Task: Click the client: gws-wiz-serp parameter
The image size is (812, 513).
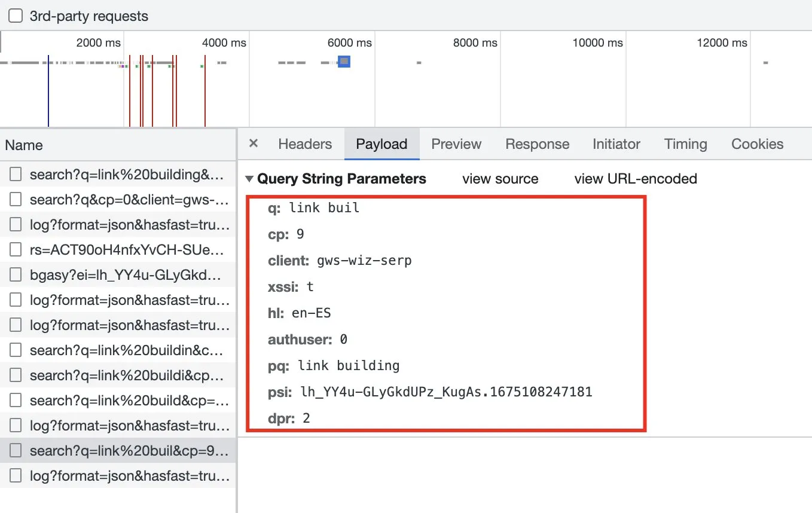Action: click(340, 261)
